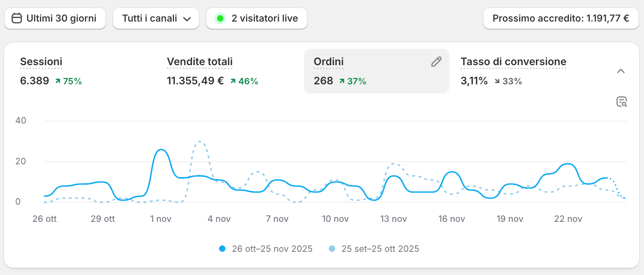
Task: Click the 1 nov peak on chart
Action: [161, 150]
